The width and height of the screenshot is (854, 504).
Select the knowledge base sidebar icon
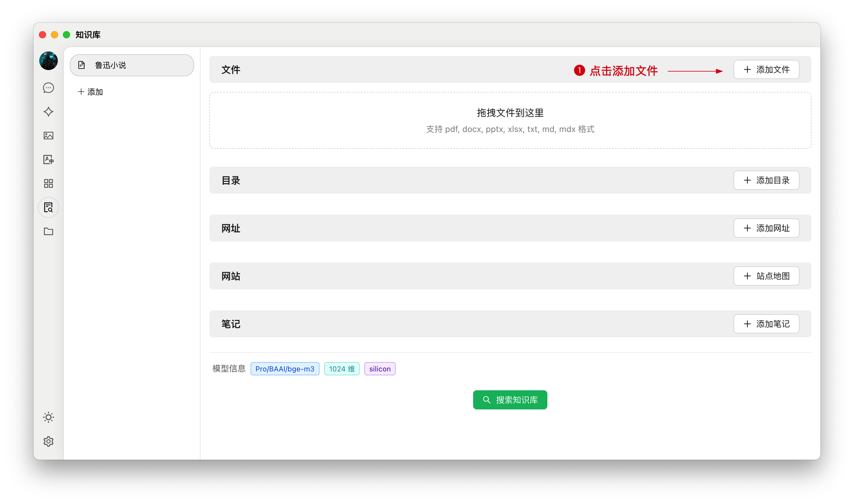(x=49, y=207)
